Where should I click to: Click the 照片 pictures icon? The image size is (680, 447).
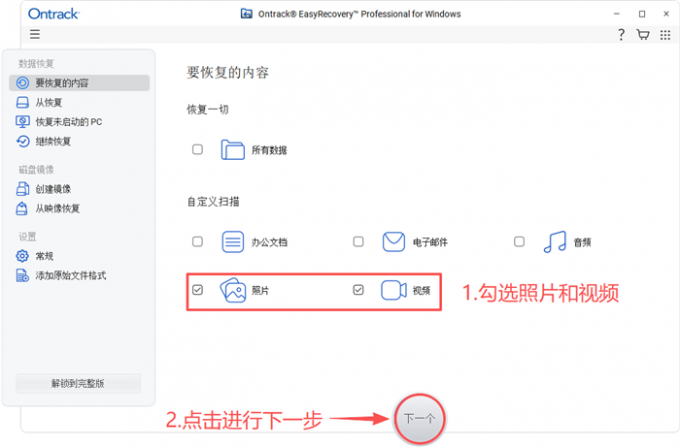tap(233, 290)
